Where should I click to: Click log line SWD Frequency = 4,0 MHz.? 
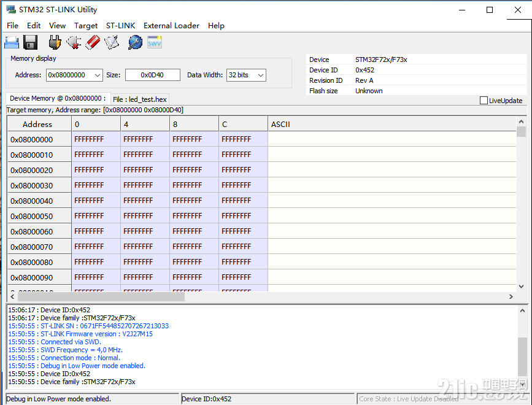[x=66, y=350]
